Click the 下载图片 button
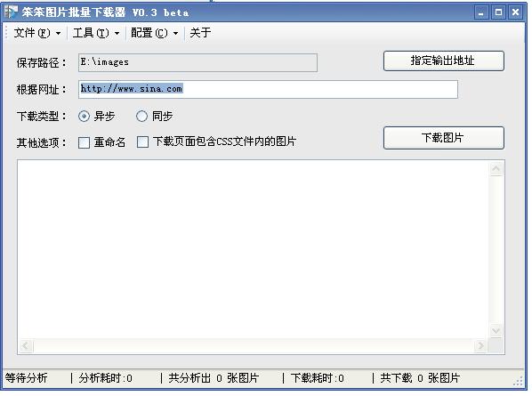This screenshot has width=532, height=396. pos(443,138)
